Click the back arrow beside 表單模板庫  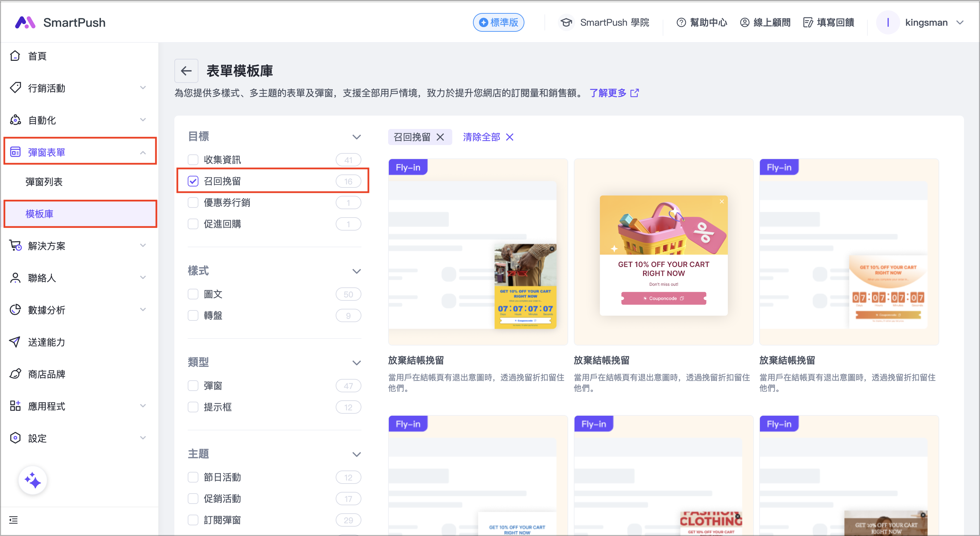click(x=186, y=71)
